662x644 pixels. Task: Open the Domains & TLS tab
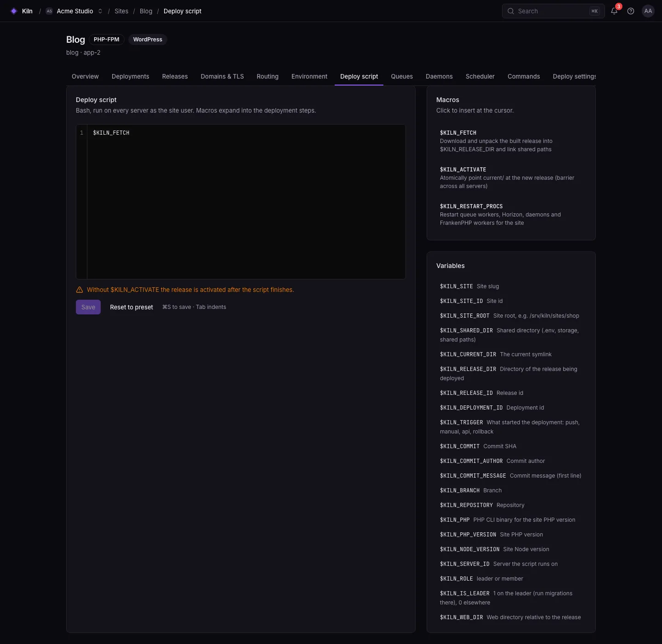point(223,76)
